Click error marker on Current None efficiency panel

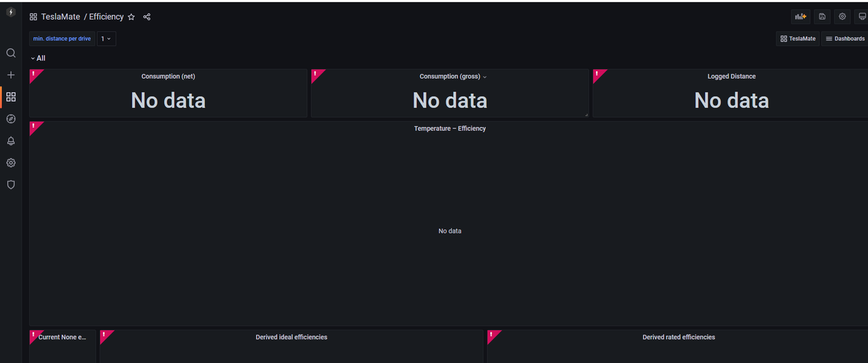pyautogui.click(x=34, y=335)
